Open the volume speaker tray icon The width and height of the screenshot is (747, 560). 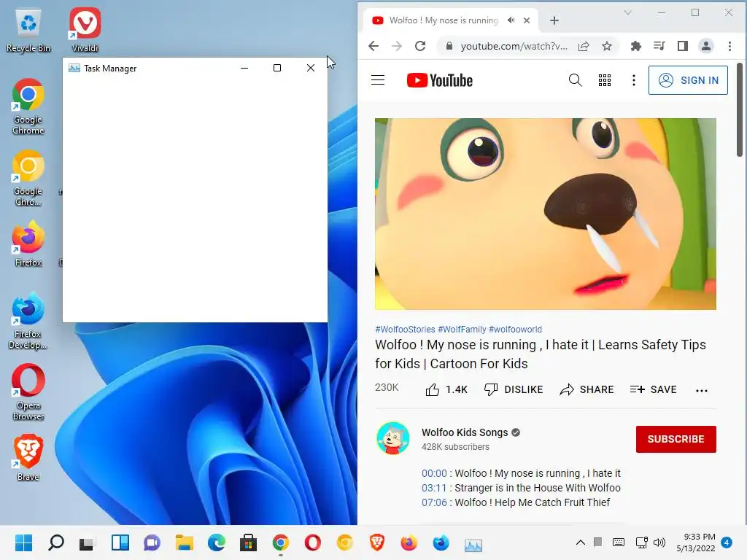click(659, 542)
